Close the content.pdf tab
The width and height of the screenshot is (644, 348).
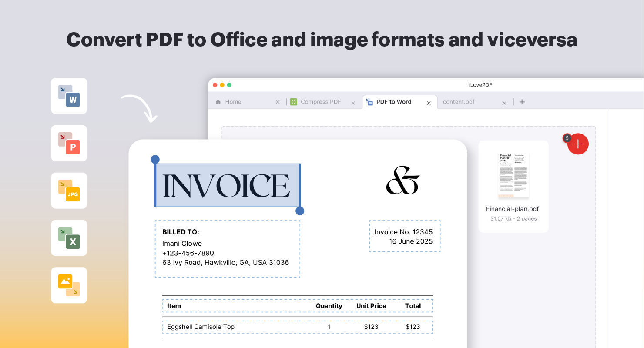pos(504,103)
